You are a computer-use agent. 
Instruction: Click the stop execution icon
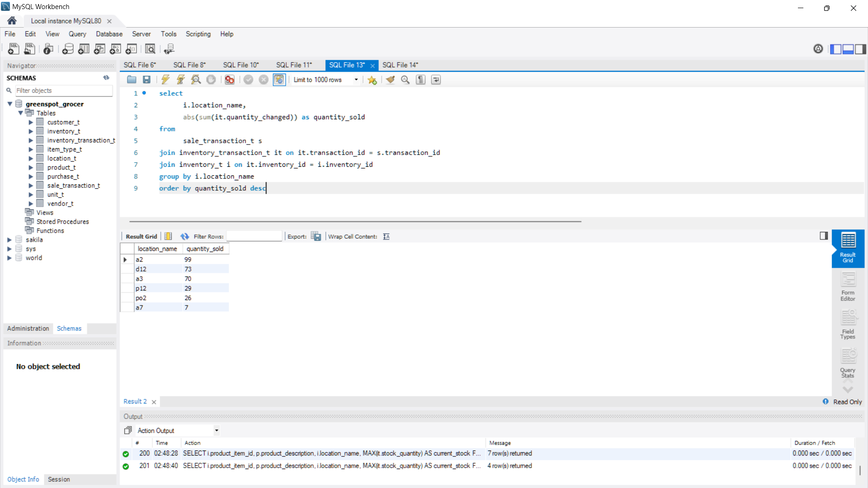tap(211, 80)
